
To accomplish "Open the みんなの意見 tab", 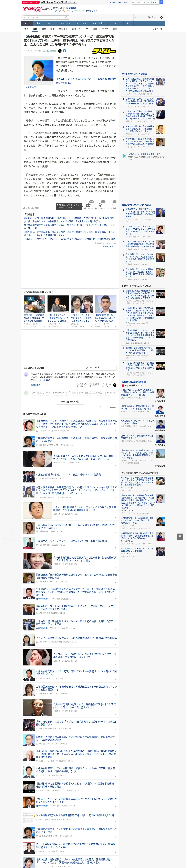I will point(98,24).
